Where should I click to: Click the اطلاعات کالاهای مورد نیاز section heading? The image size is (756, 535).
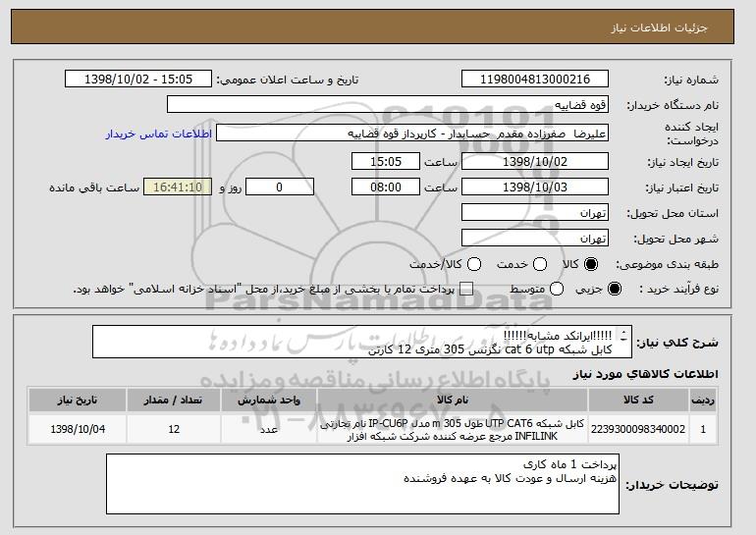645,374
